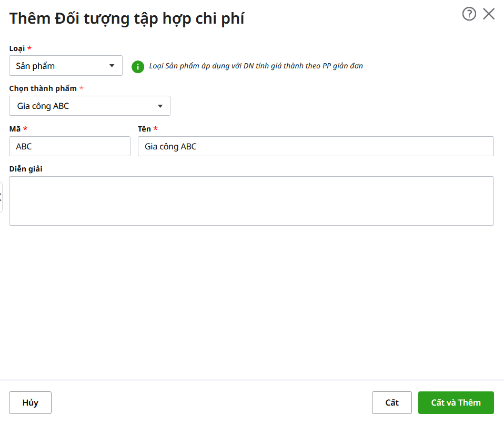This screenshot has height=424, width=504.
Task: Expand the Chọn thành phẩm dropdown arrow
Action: click(160, 106)
